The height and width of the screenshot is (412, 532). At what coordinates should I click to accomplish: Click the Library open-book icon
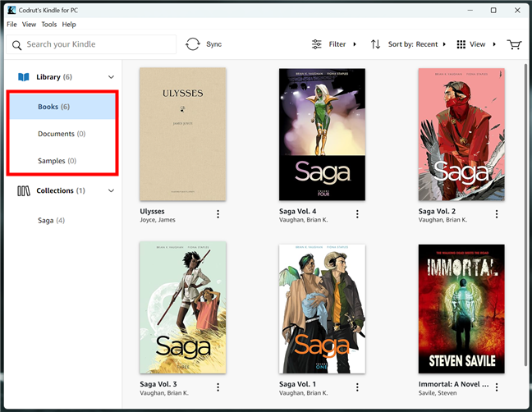[x=24, y=77]
